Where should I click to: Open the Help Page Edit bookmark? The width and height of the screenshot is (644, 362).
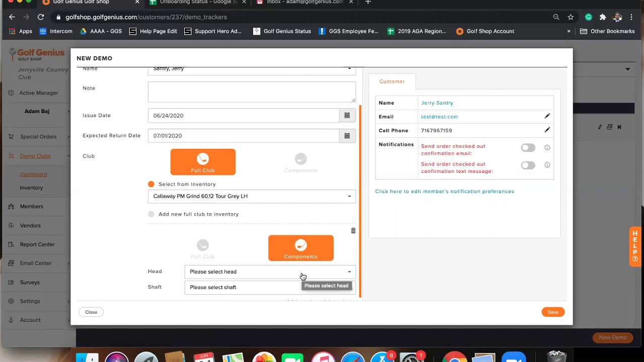(153, 31)
